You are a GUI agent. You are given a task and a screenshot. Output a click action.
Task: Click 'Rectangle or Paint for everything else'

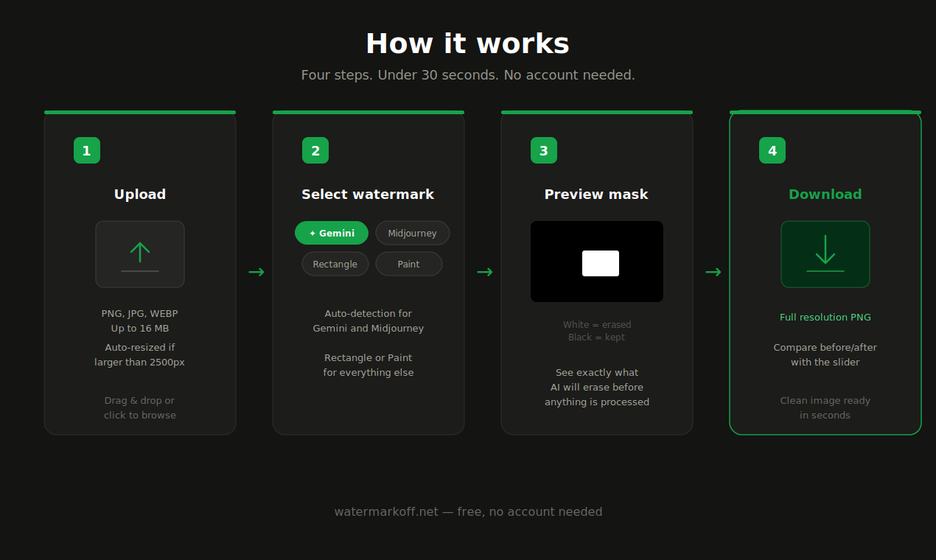369,365
